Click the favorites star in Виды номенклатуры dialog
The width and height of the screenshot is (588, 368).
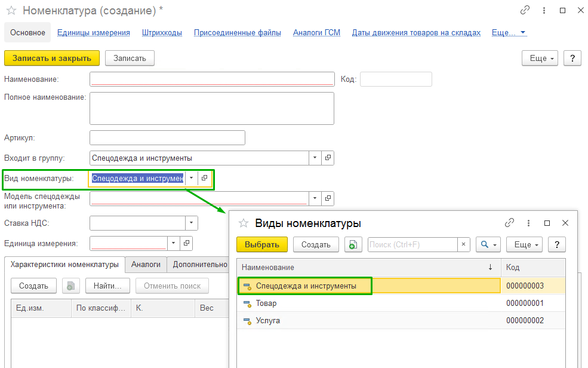(x=243, y=223)
